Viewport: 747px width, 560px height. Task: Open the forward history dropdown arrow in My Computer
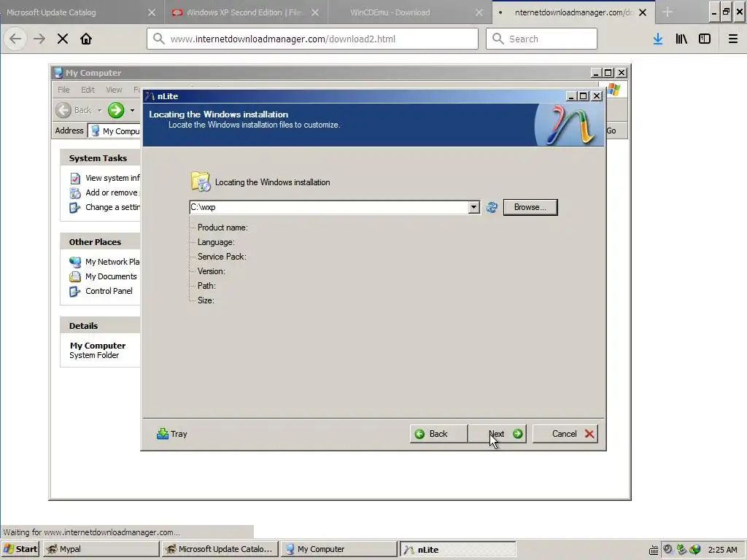pos(133,111)
